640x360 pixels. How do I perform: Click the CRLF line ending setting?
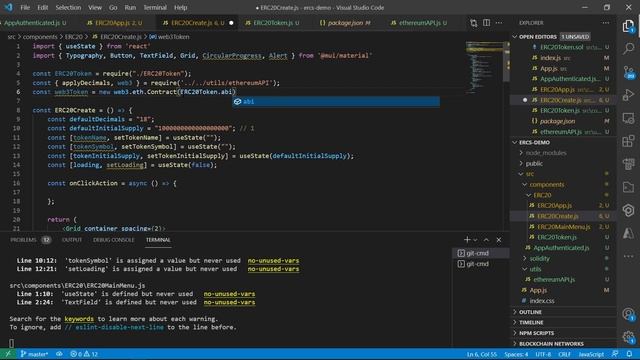(x=564, y=354)
